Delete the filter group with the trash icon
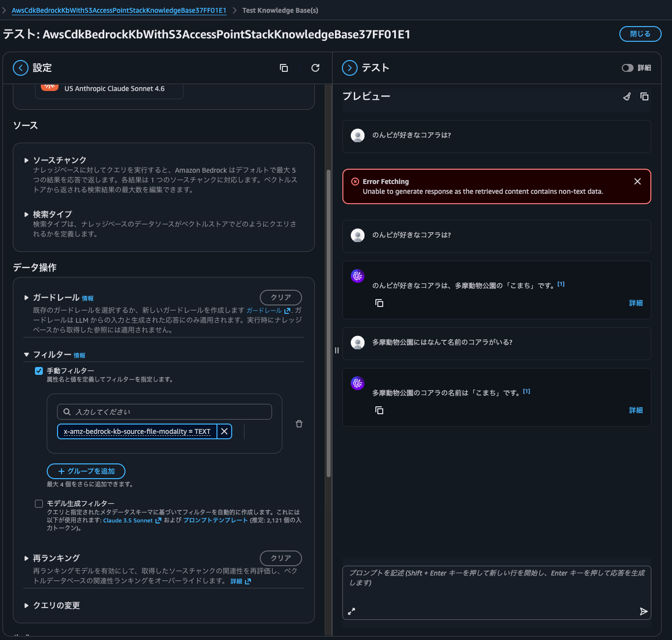Image resolution: width=672 pixels, height=640 pixels. 299,424
